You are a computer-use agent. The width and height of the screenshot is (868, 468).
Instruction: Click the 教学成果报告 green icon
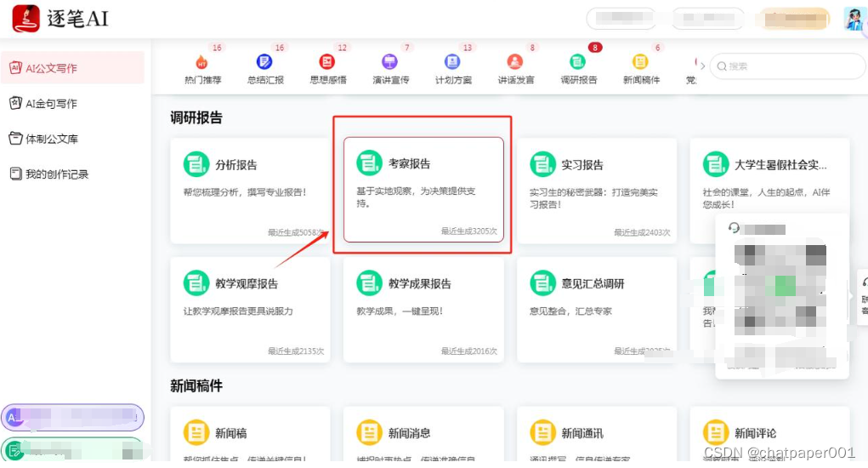pos(369,283)
